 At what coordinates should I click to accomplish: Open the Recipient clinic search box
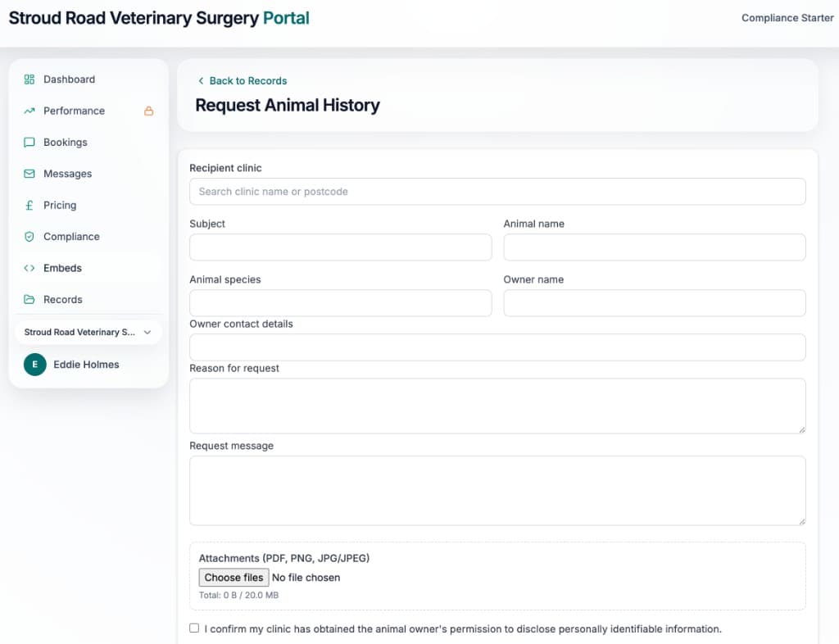pos(497,192)
